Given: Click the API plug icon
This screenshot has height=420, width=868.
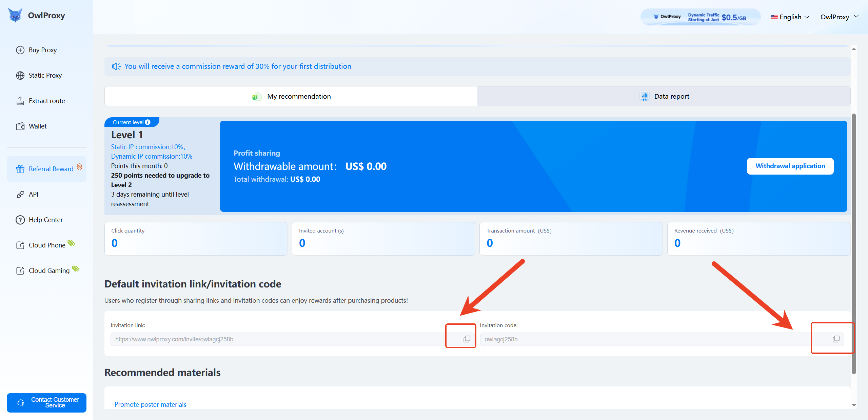Looking at the screenshot, I should coord(20,195).
